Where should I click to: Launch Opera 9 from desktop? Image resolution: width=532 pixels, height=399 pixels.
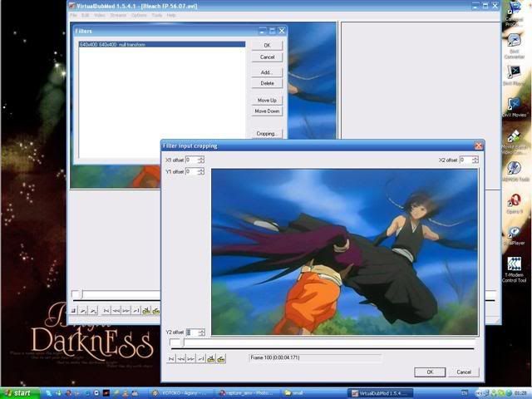515,204
